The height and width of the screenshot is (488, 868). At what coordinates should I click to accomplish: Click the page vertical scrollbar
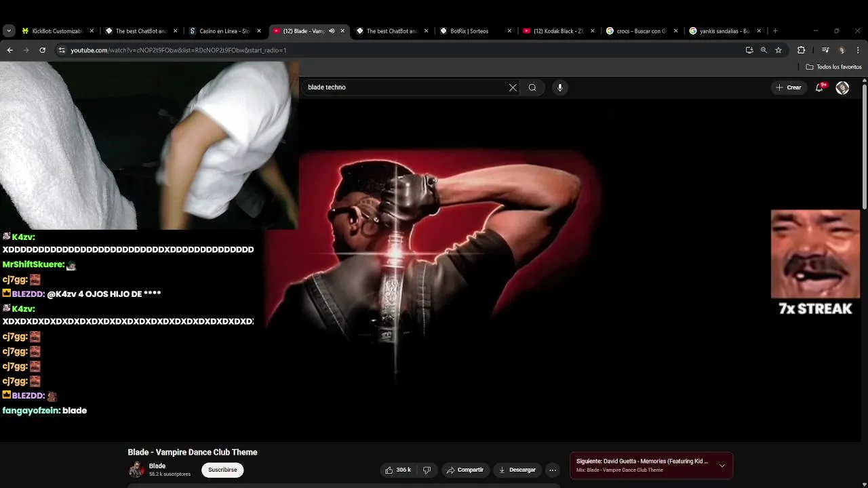[865, 146]
